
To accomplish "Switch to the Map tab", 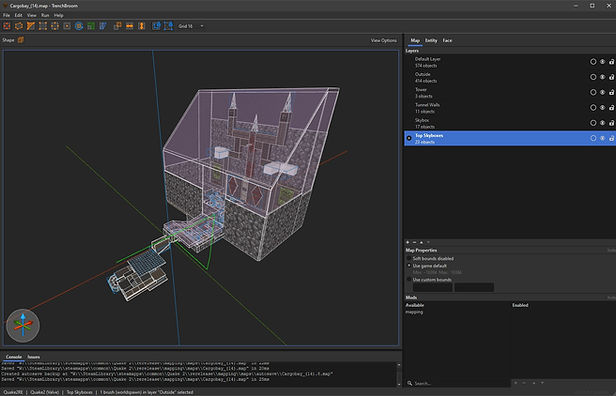I will 415,40.
